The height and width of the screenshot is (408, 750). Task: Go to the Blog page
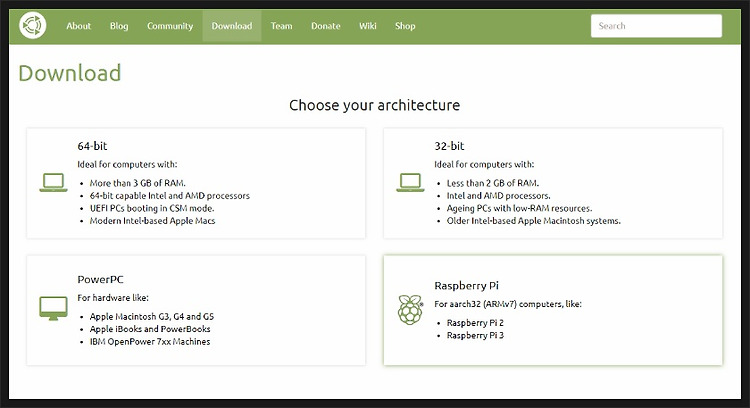point(119,26)
